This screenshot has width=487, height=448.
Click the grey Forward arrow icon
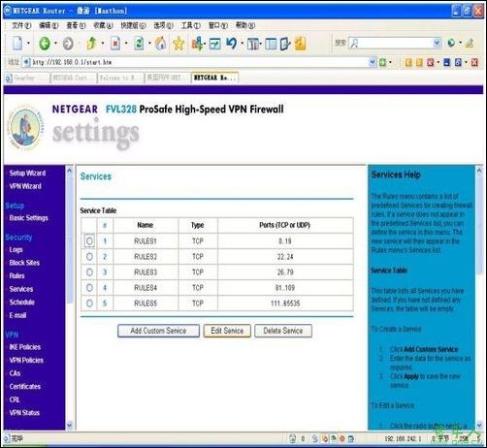(x=68, y=44)
